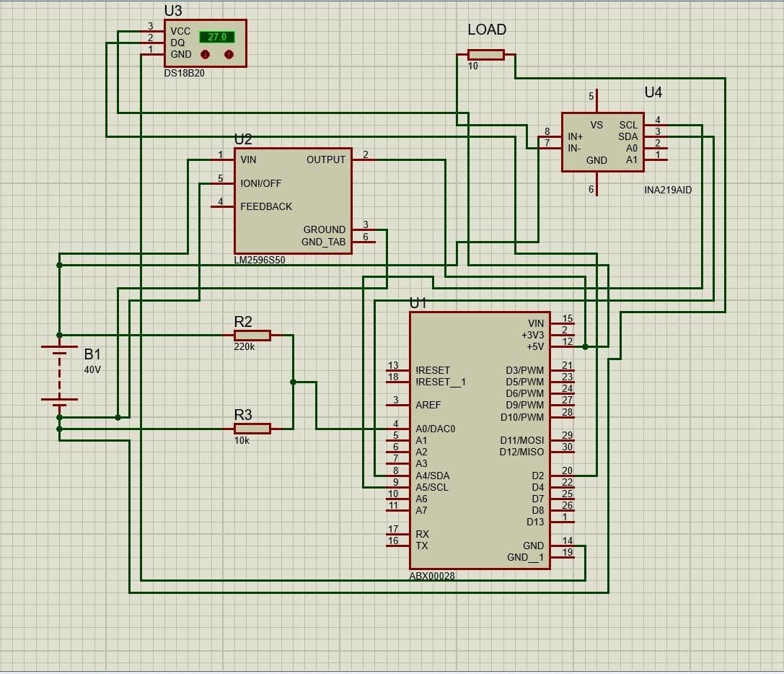The image size is (784, 674).
Task: Click the U3 reference label
Action: pos(173,11)
